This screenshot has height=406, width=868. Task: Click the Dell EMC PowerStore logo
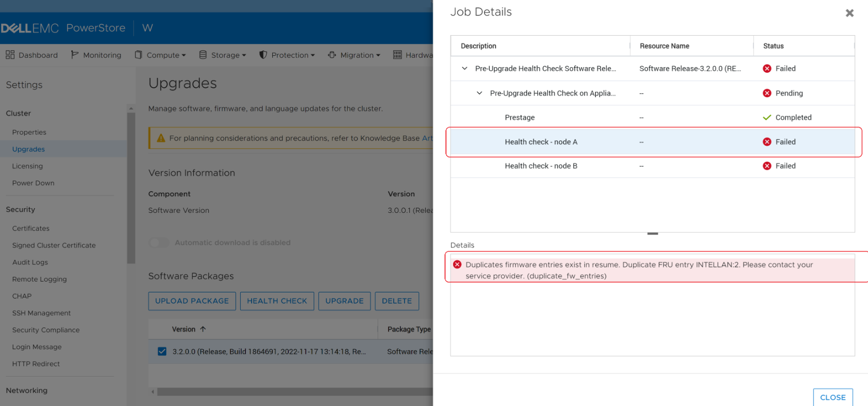pyautogui.click(x=63, y=28)
